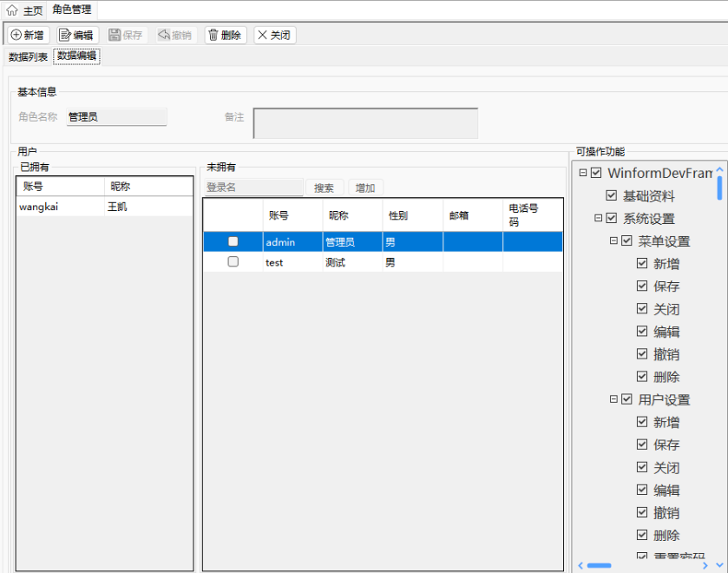Click the 新增 (Add) toolbar icon
728x573 pixels.
coord(16,36)
